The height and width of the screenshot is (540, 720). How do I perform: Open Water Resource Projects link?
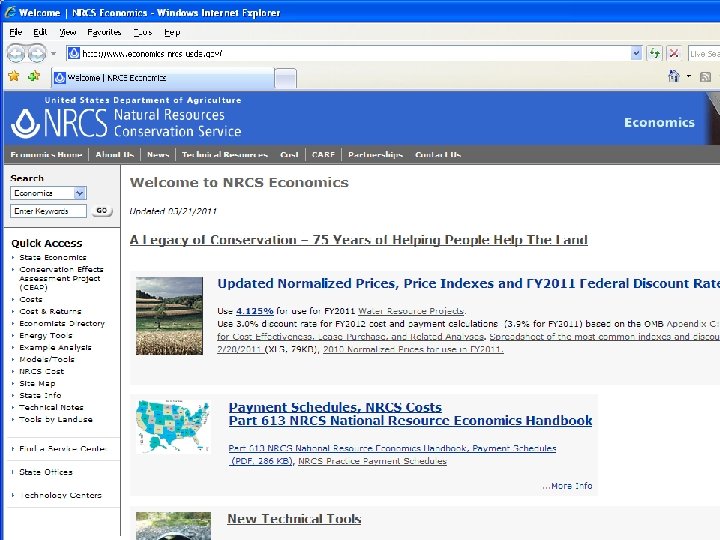(x=412, y=311)
